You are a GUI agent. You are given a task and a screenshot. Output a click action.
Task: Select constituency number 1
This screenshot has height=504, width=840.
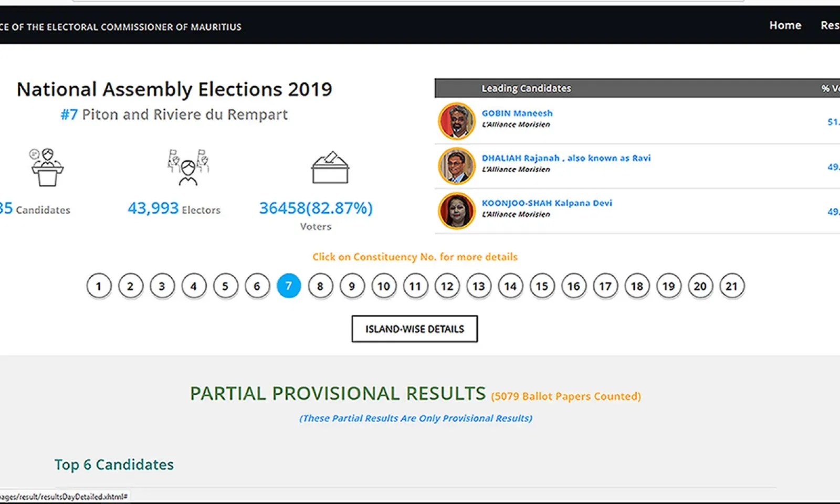pos(99,286)
